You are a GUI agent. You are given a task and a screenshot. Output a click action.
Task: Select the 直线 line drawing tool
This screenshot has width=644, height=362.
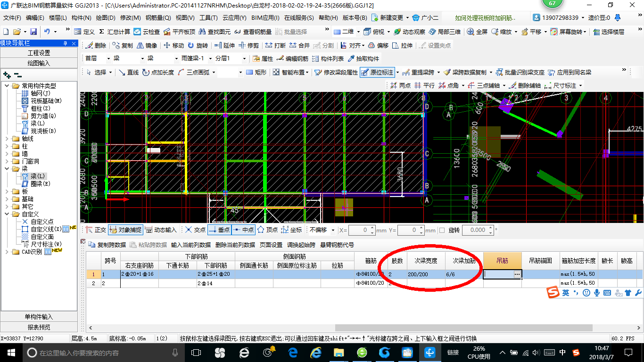(x=128, y=72)
